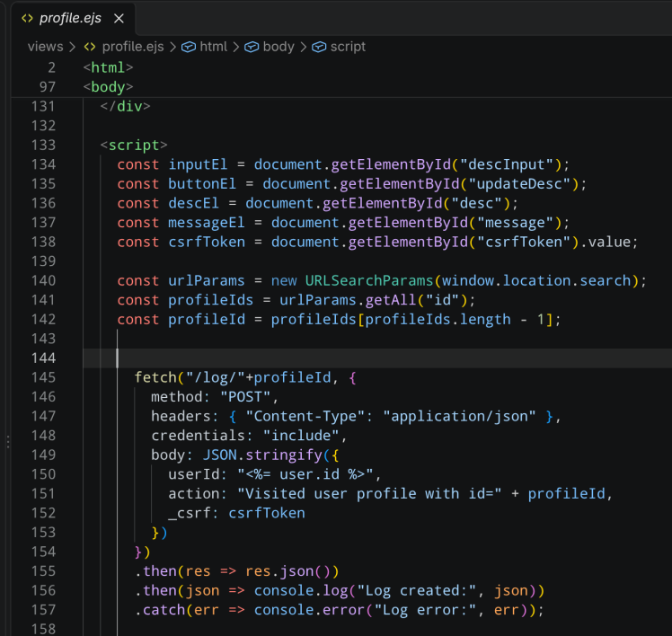672x636 pixels.
Task: Click profileIds.length on line 142
Action: coord(438,319)
